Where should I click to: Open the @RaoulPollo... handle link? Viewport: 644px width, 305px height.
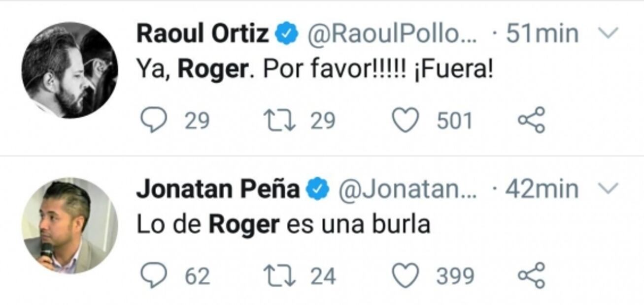(392, 34)
